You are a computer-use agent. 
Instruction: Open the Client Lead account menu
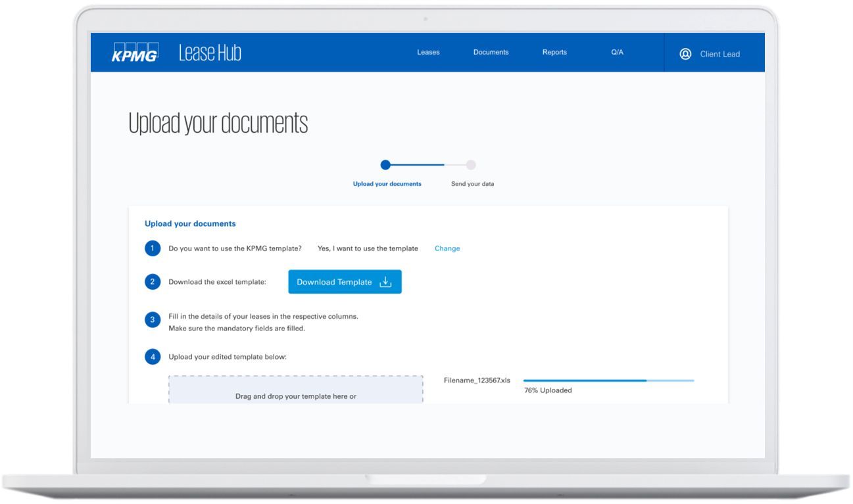click(719, 54)
